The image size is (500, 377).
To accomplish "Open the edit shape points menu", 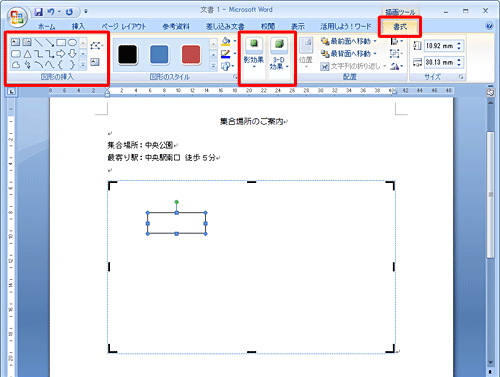I will (x=97, y=45).
